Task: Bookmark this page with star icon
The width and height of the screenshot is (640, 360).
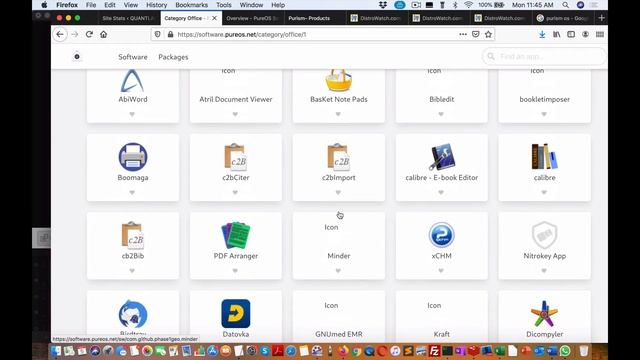Action: [489, 35]
